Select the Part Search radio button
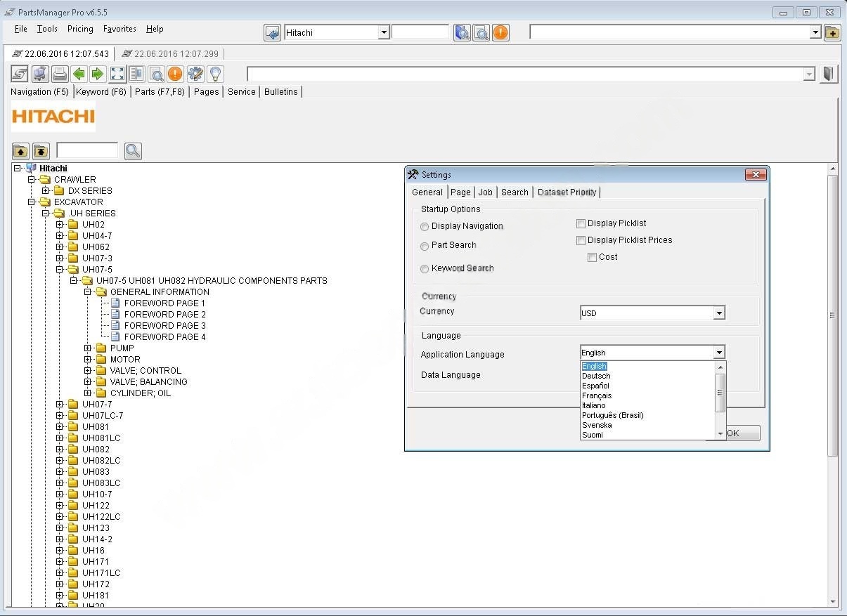Image resolution: width=847 pixels, height=616 pixels. [x=425, y=246]
